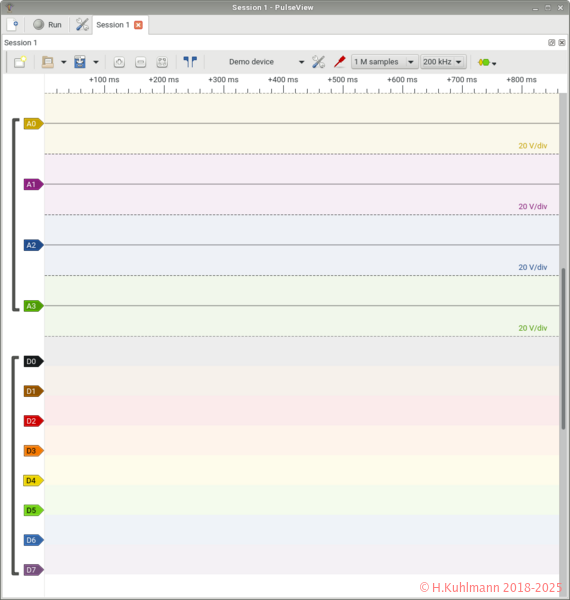Close the Session 1 dock panel
The height and width of the screenshot is (600, 570).
(x=562, y=42)
